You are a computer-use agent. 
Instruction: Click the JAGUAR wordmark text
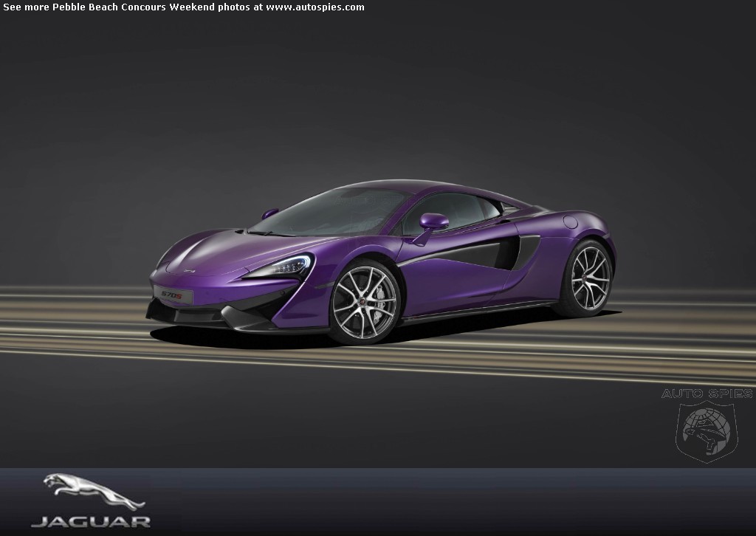(91, 522)
